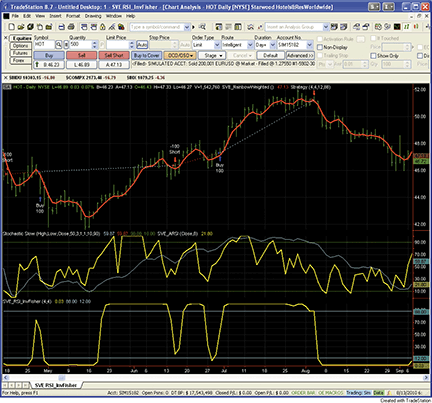Click the play arrow beside the command line
Image resolution: width=432 pixels, height=403 pixels.
(194, 27)
